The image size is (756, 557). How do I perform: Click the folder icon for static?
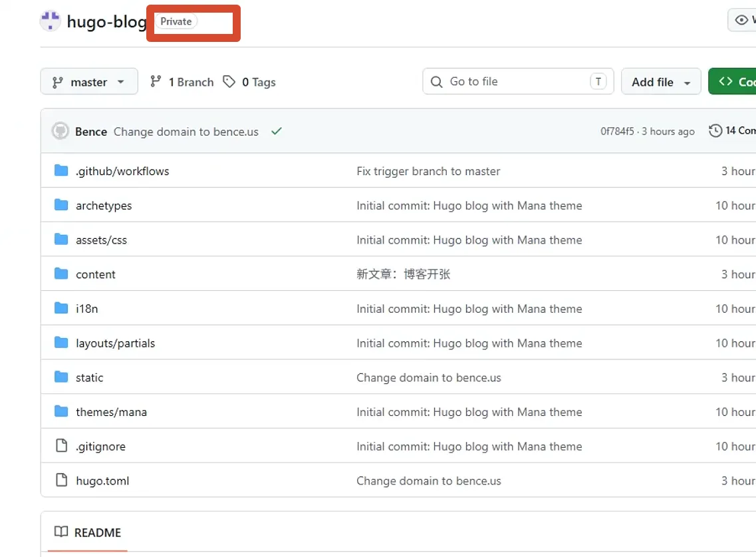[x=61, y=377]
